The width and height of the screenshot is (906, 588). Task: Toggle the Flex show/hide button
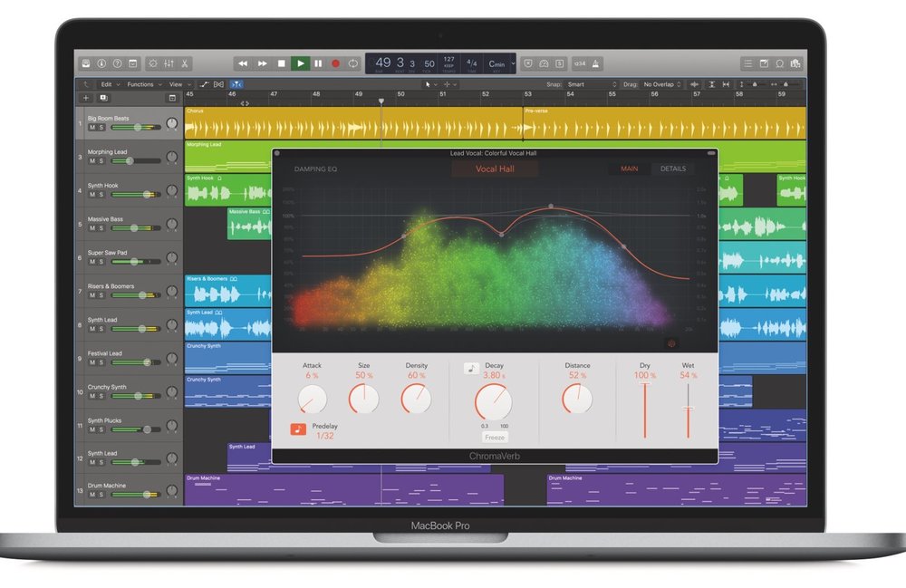[x=219, y=84]
